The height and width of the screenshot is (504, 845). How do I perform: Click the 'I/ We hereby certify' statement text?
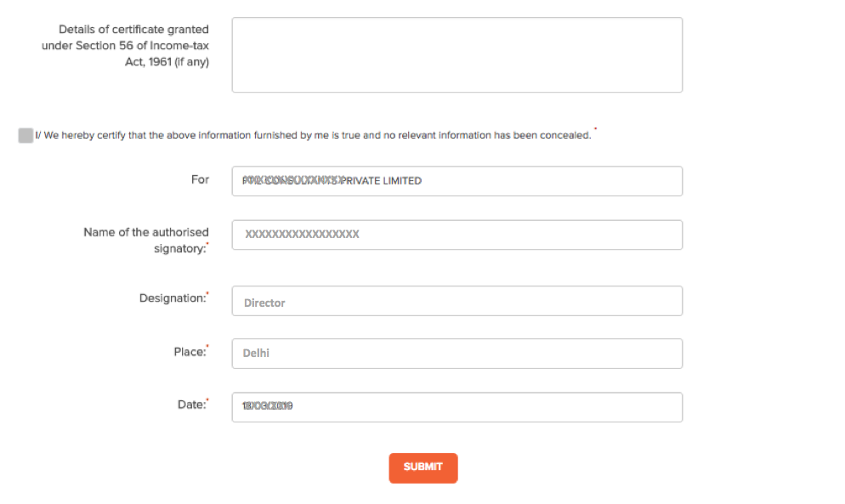point(315,136)
